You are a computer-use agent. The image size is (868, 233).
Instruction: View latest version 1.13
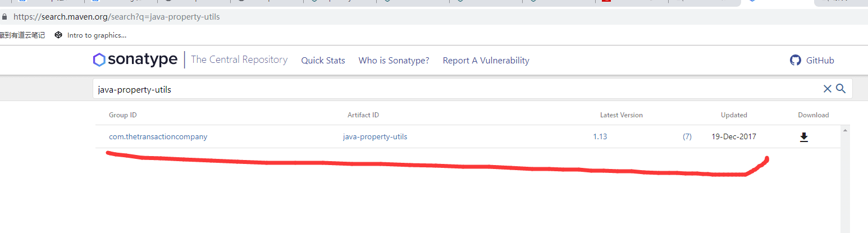600,137
